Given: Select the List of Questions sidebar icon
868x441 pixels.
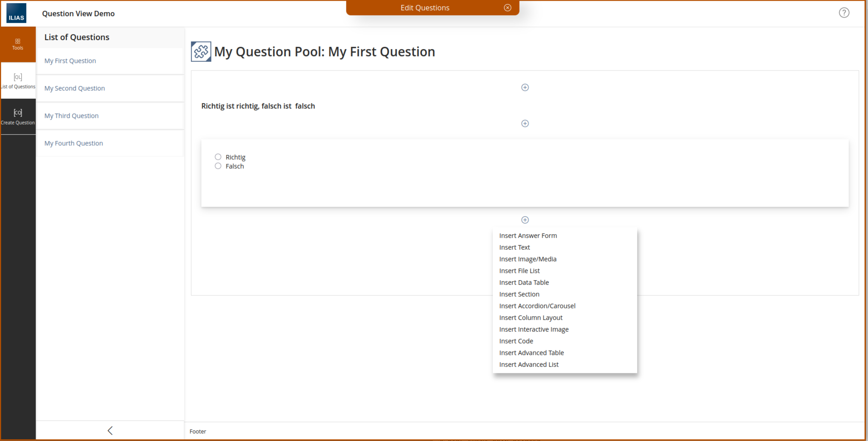Looking at the screenshot, I should pyautogui.click(x=17, y=81).
